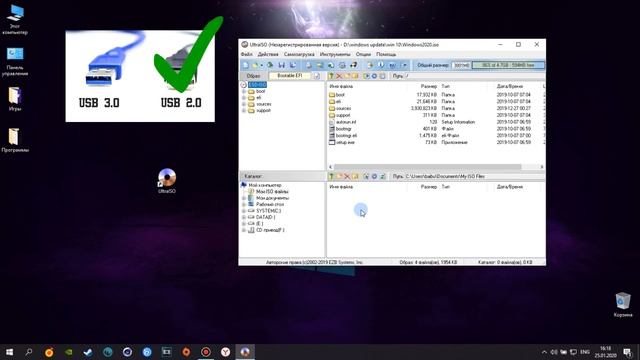Click the total size capacity bar
Image resolution: width=640 pixels, height=360 pixels.
coord(508,65)
